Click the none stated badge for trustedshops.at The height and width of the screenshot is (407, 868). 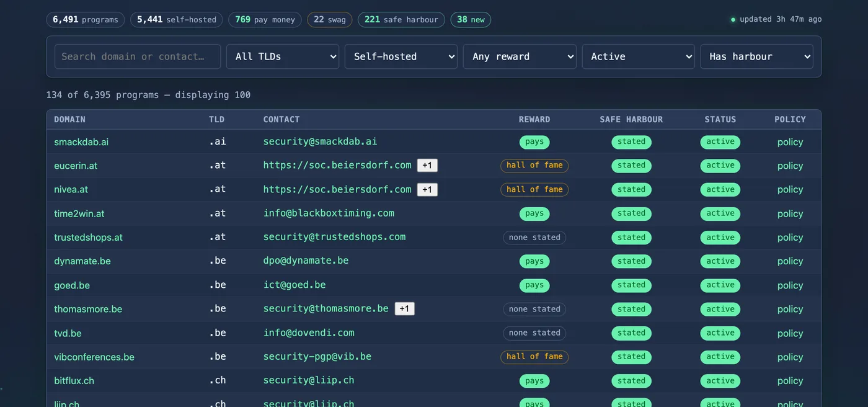coord(534,237)
